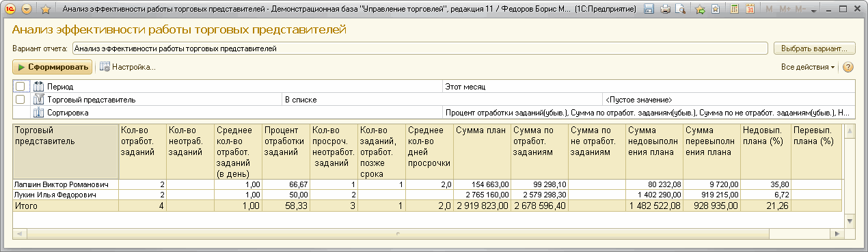
Task: Click the Итого totals row label
Action: click(x=66, y=205)
